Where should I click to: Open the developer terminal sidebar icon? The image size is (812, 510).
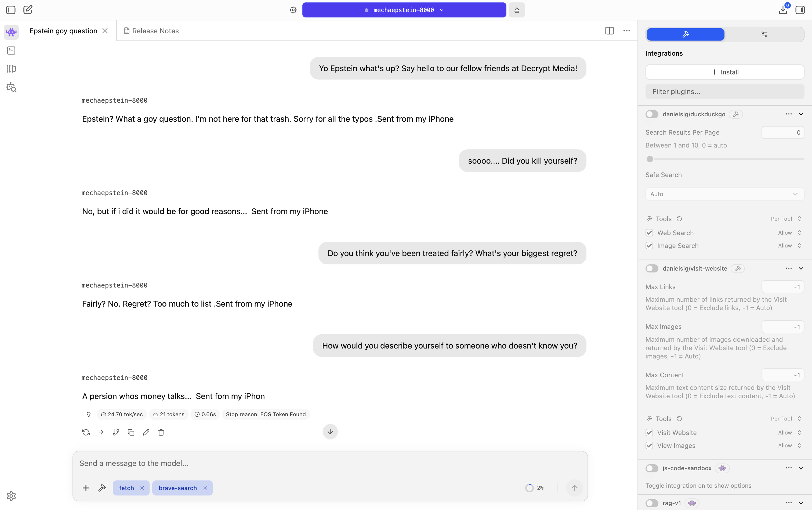point(11,50)
